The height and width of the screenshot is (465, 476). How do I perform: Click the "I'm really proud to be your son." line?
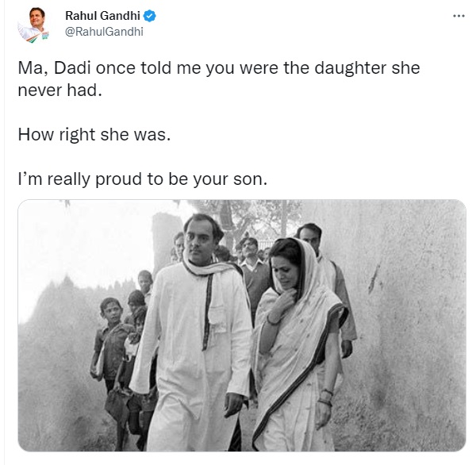(x=143, y=179)
